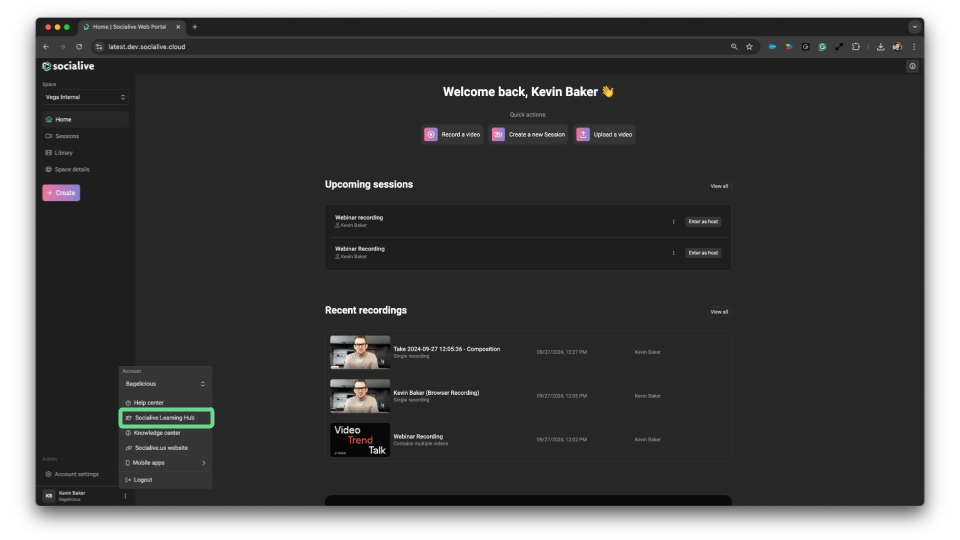The width and height of the screenshot is (960, 540).
Task: Click the browser profile avatar icon
Action: click(897, 47)
